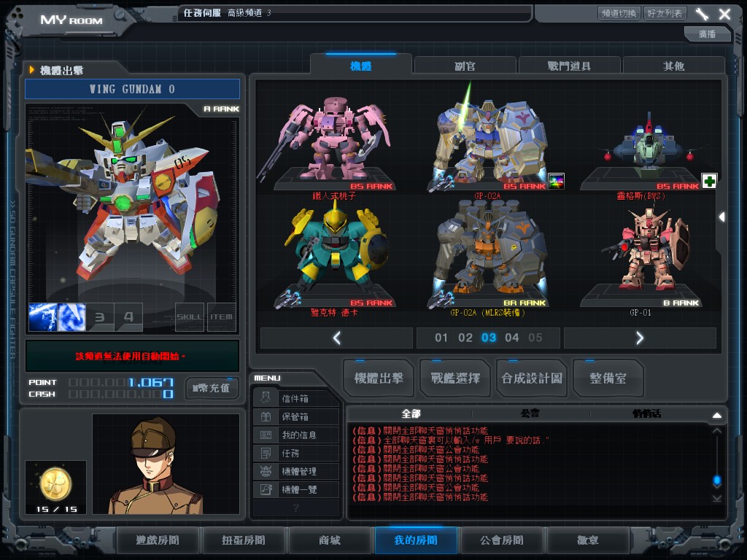Click mailbox icon next to 信件箱
The image size is (747, 560).
coord(266,397)
